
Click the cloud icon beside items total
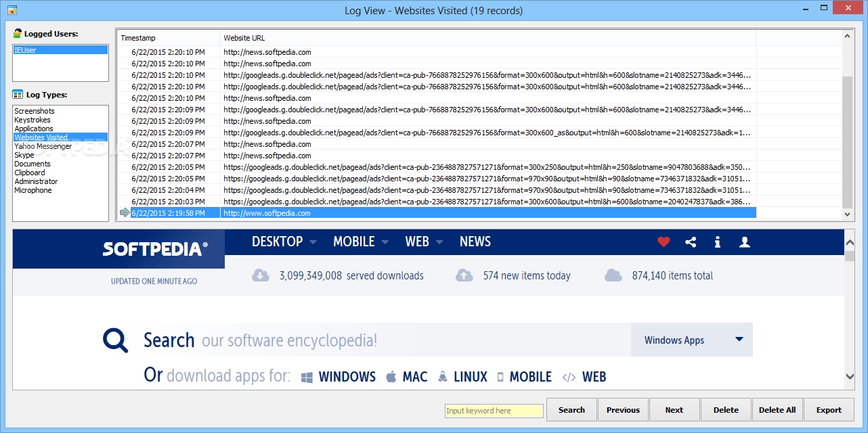(x=613, y=275)
